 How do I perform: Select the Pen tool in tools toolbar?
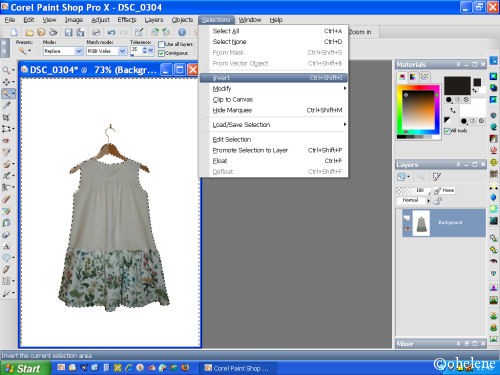coord(6,269)
